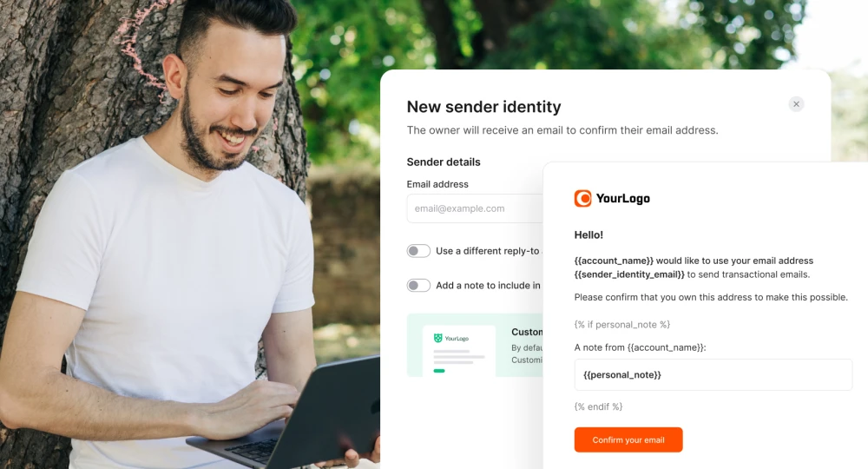Click the green shield logo in preview card
This screenshot has width=868, height=469.
tap(437, 338)
